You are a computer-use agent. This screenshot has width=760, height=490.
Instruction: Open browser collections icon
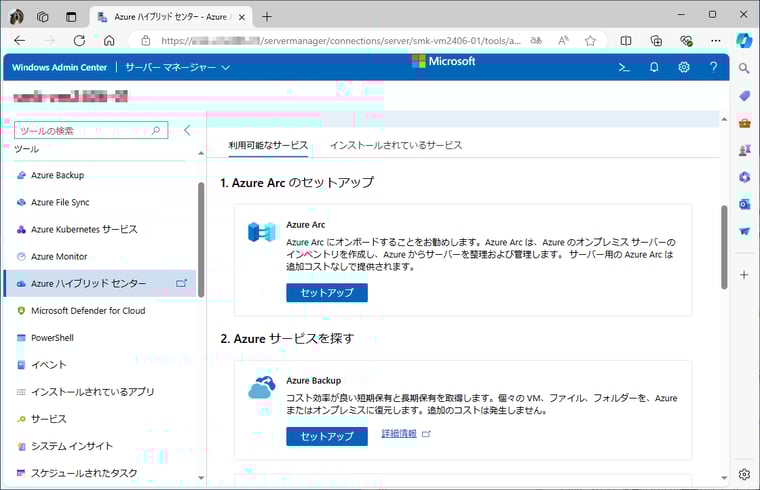(656, 41)
